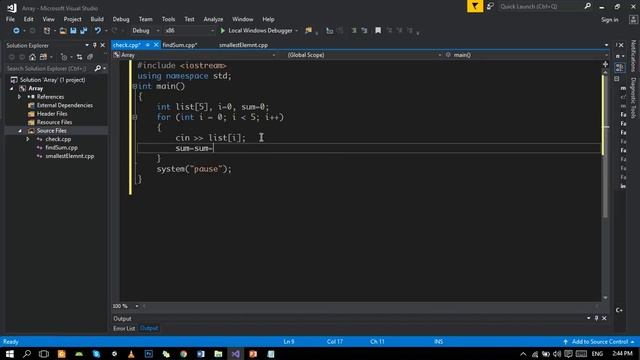Click the split editor handle above the scrollbar
Screen dimensions: 640x360
click(605, 64)
